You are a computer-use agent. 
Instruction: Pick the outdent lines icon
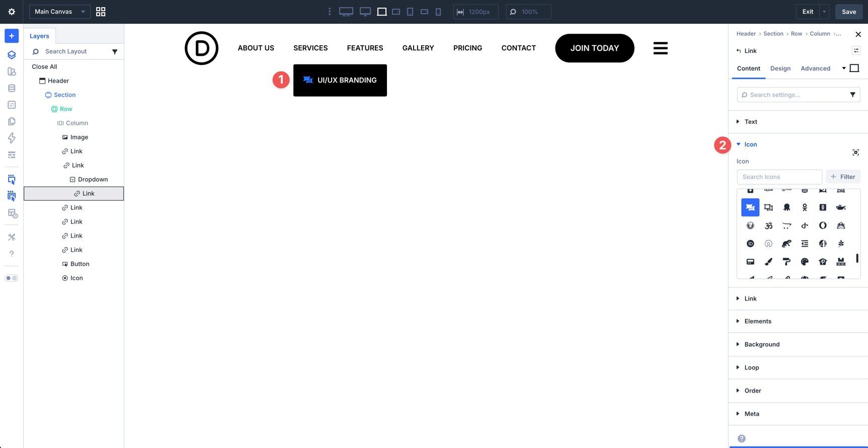[x=805, y=244]
